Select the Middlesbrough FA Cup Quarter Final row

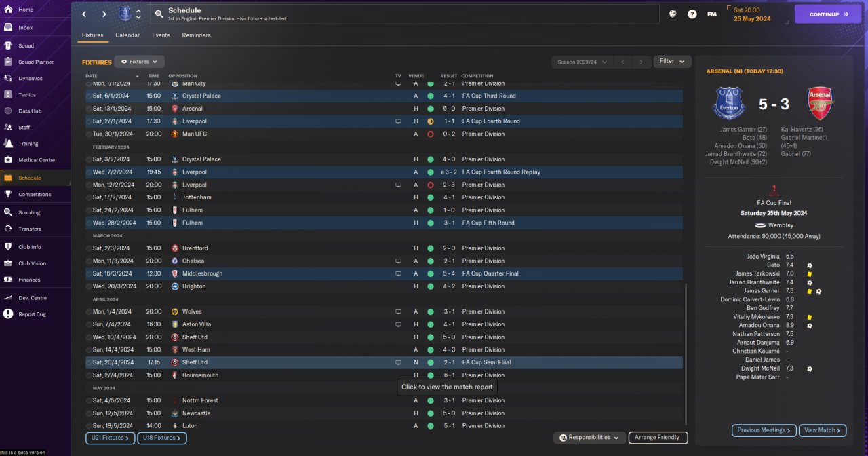[x=384, y=273]
